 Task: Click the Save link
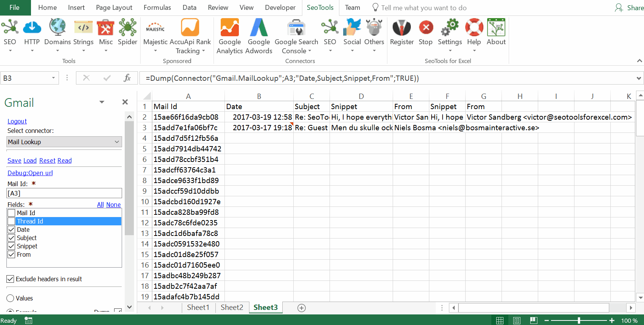pyautogui.click(x=14, y=160)
